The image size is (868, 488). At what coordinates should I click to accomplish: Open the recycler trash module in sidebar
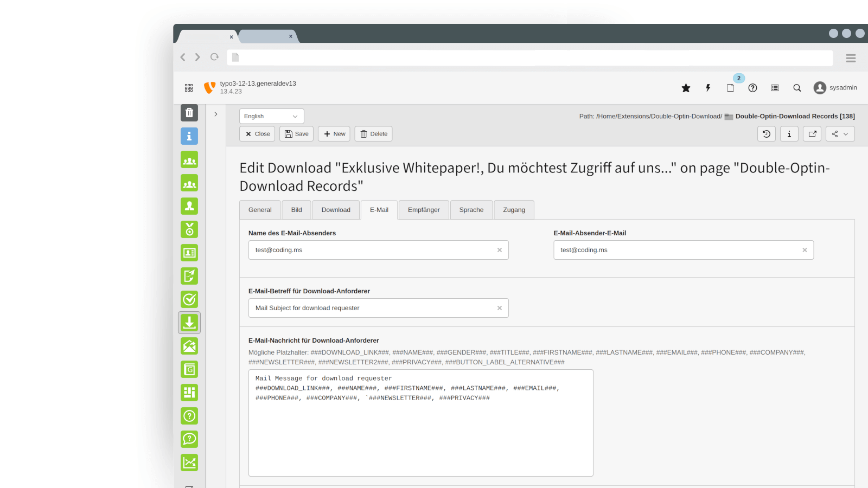[189, 113]
